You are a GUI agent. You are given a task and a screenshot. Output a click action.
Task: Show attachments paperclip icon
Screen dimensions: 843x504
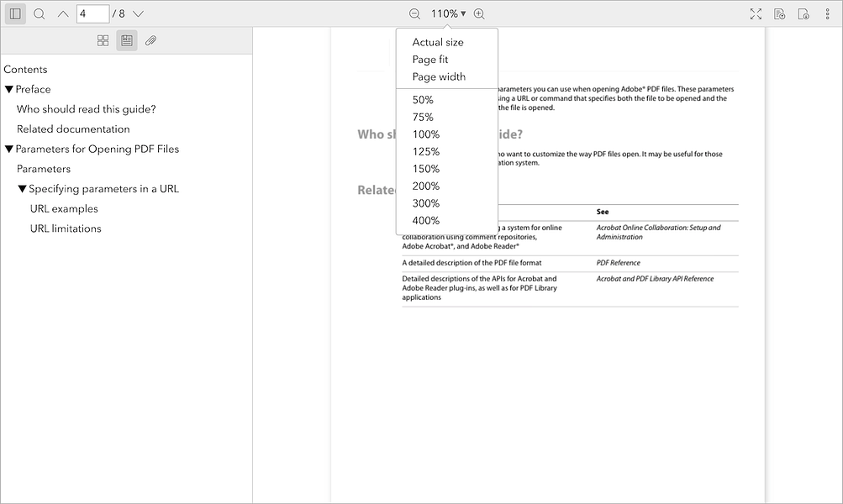(x=150, y=41)
